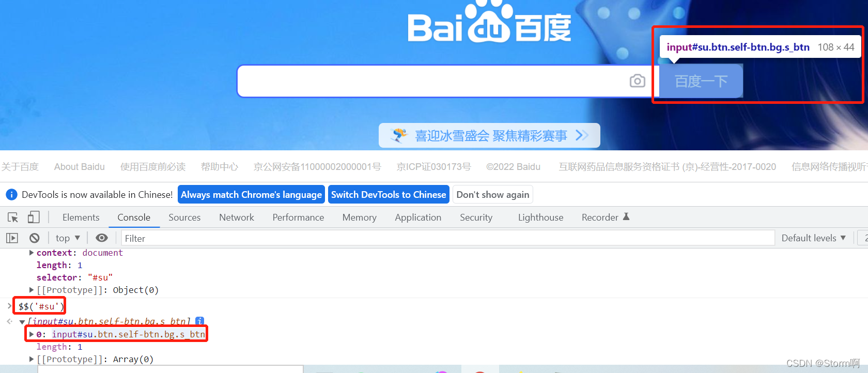The width and height of the screenshot is (868, 373).
Task: Toggle the device toolbar icon
Action: 34,217
